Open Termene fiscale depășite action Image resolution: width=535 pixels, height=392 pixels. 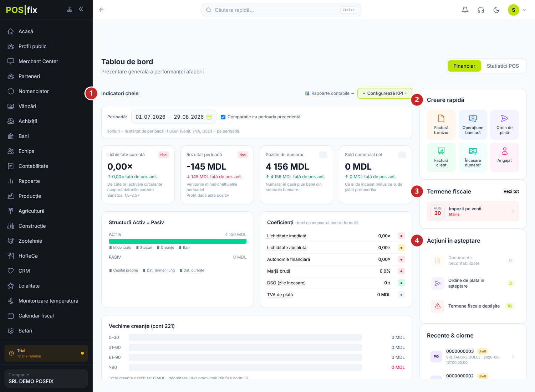[x=473, y=306]
